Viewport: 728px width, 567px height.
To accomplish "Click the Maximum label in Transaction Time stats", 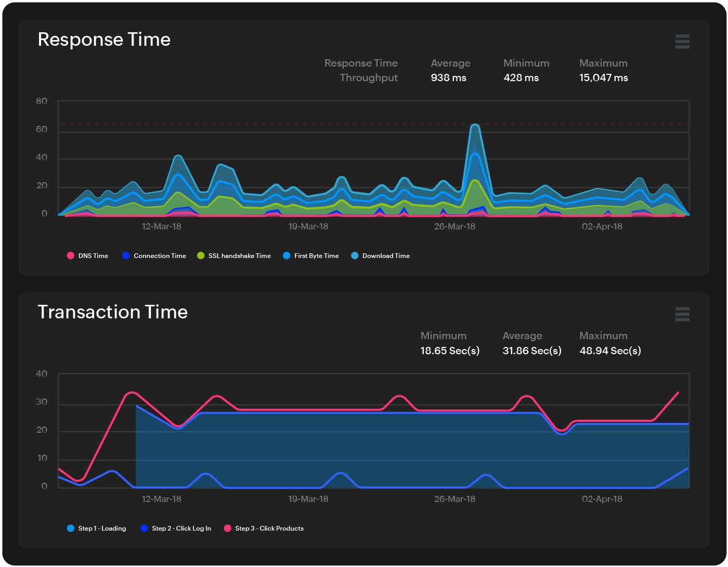I will click(x=603, y=336).
